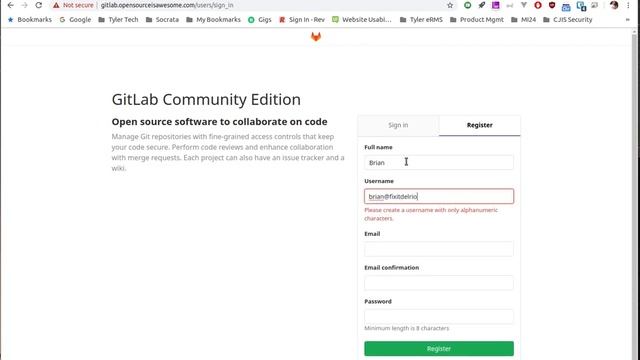Click the Username input field

439,196
